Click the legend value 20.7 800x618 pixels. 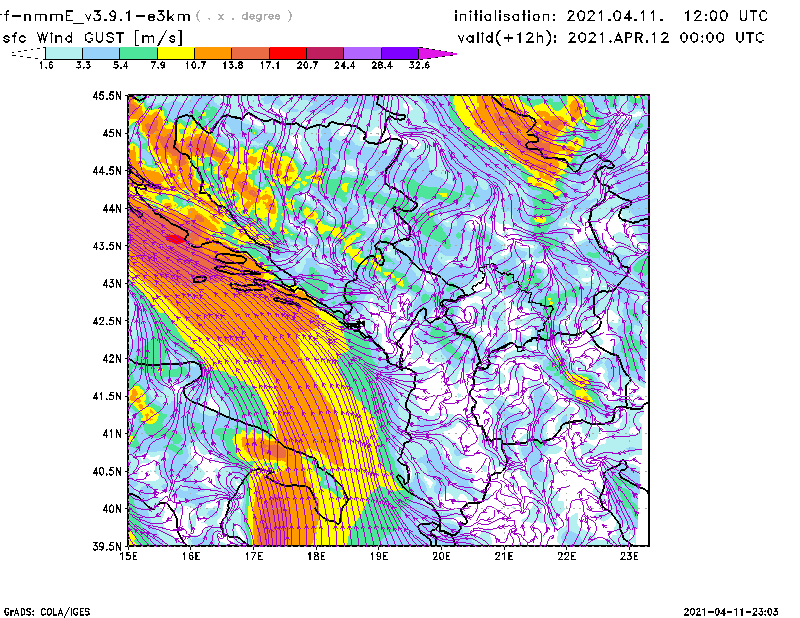point(307,65)
